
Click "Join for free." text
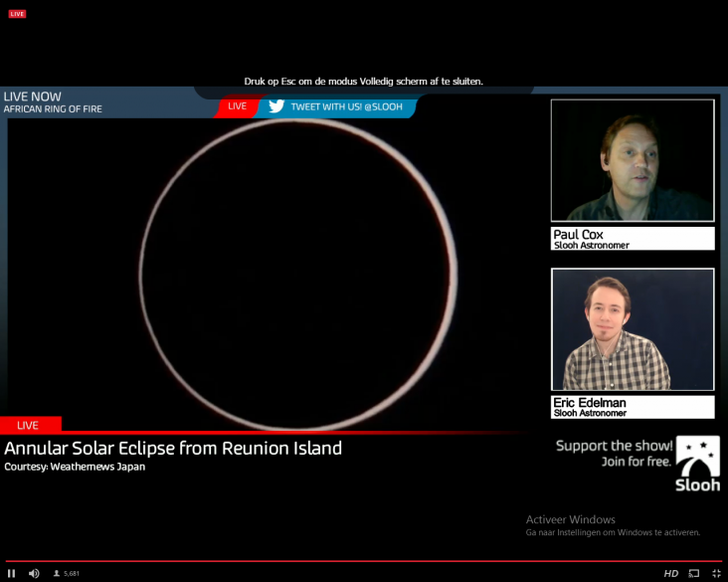tap(637, 462)
